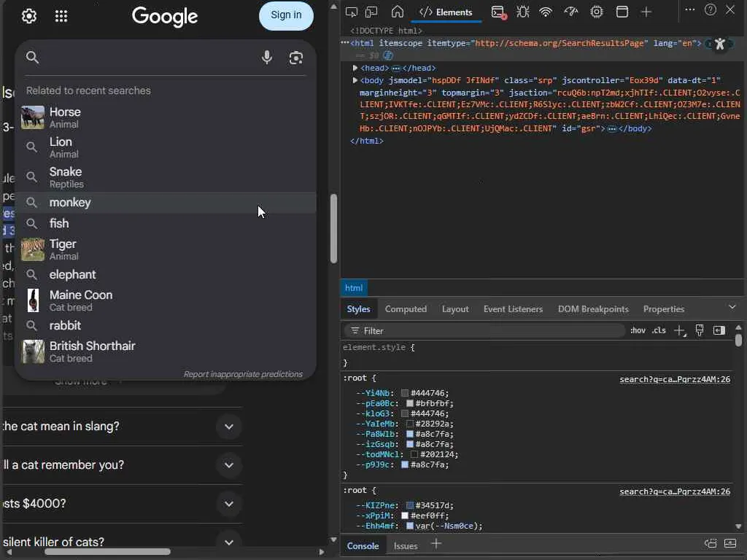Click the British Shorthair thumbnail
The image size is (747, 560).
(x=33, y=351)
